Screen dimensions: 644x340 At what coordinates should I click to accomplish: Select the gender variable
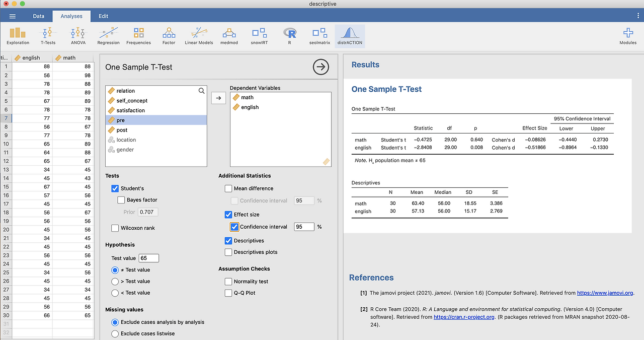(x=156, y=150)
